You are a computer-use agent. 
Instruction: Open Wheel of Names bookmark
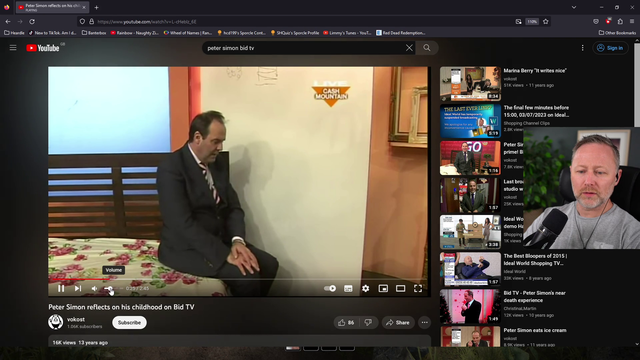(188, 33)
